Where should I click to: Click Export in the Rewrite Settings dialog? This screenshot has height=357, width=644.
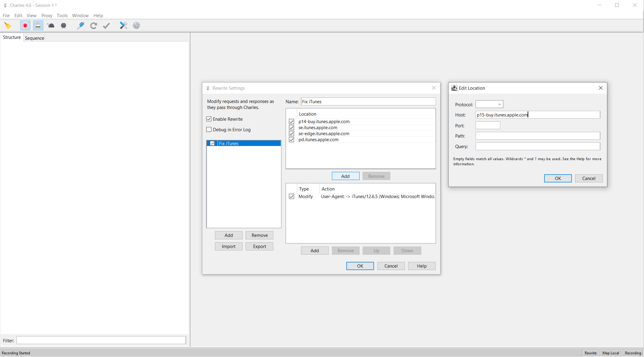(259, 246)
